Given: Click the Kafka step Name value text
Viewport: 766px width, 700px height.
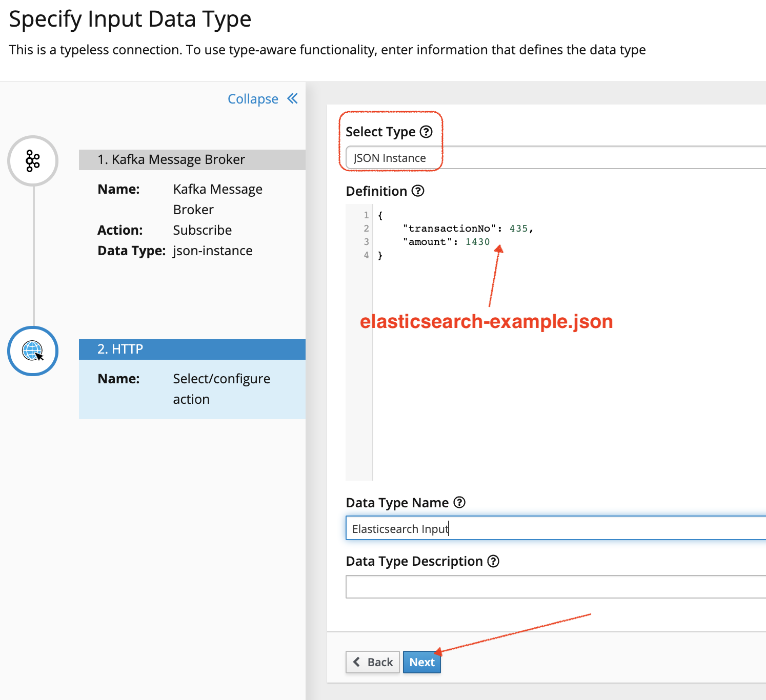Looking at the screenshot, I should [x=218, y=199].
